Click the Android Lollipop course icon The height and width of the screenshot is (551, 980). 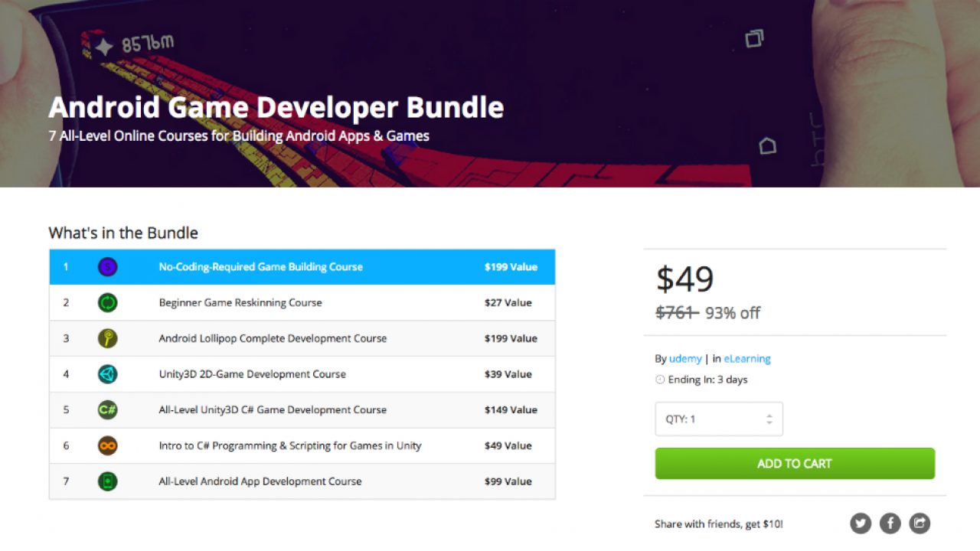(107, 338)
